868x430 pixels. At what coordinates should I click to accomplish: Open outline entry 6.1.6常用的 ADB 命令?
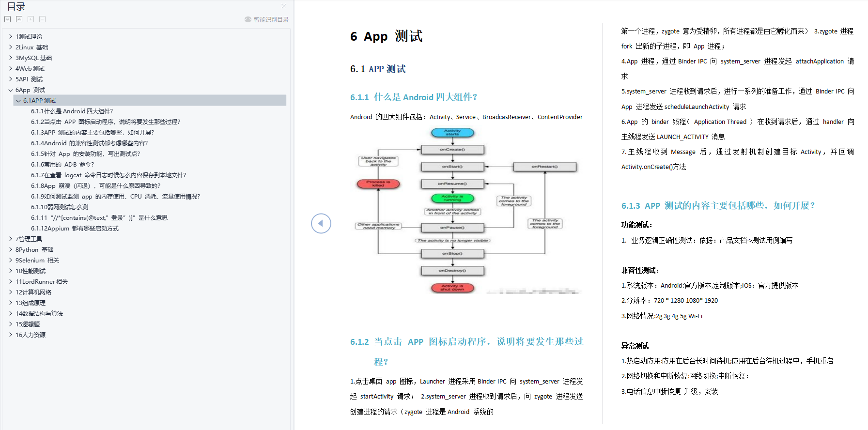(x=62, y=164)
